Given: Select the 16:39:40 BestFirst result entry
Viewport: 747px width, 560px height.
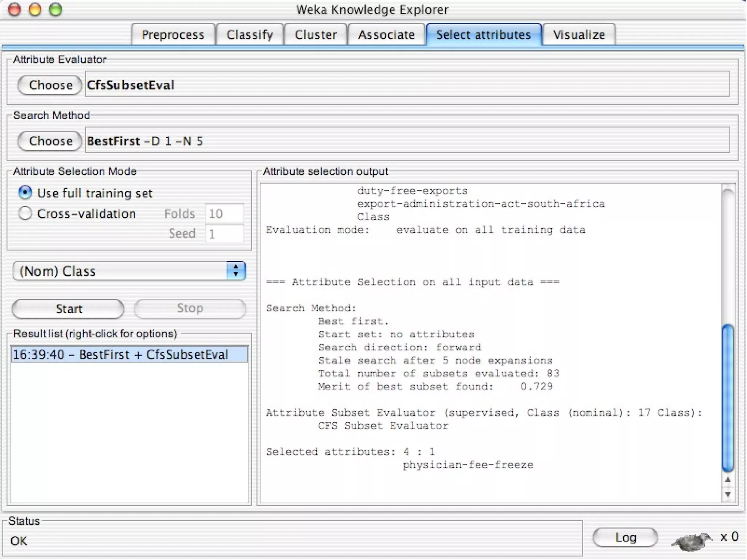Looking at the screenshot, I should point(129,354).
